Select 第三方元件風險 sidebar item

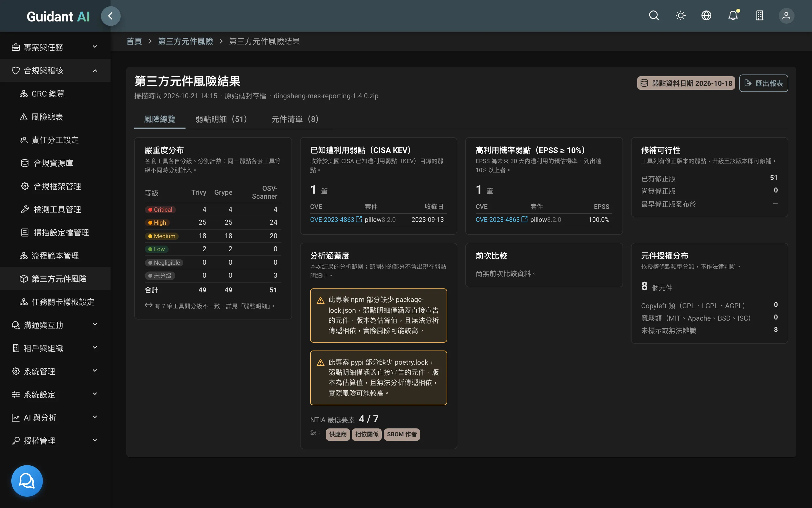coord(55,279)
